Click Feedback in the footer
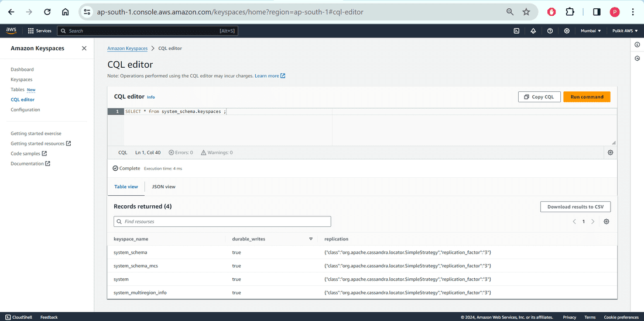644x321 pixels. (49, 317)
